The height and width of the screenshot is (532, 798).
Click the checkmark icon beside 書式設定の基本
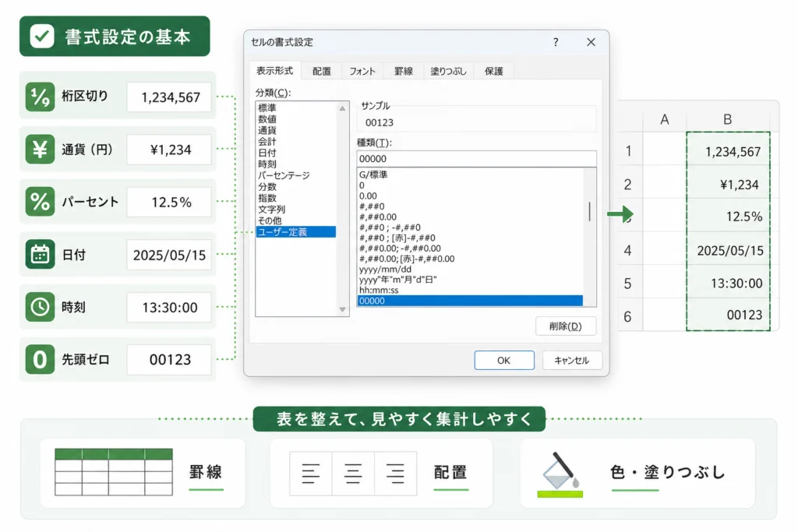coord(42,36)
